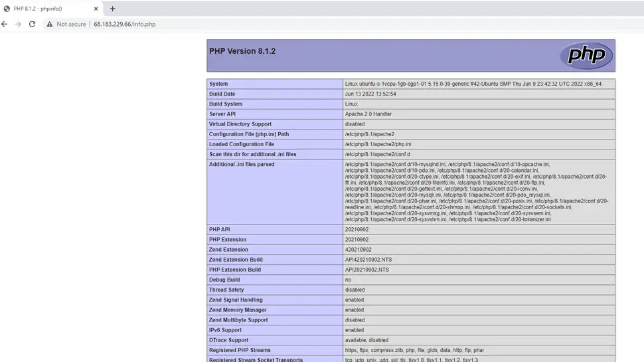Screen dimensions: 644x362
Task: Click Zend Signal Handling label
Action: click(x=236, y=300)
